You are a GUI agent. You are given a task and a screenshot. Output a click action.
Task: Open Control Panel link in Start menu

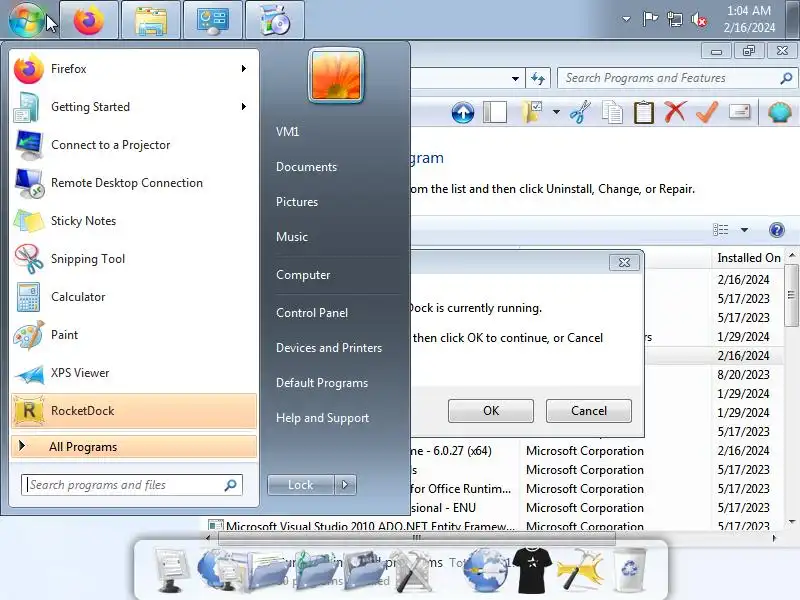312,313
